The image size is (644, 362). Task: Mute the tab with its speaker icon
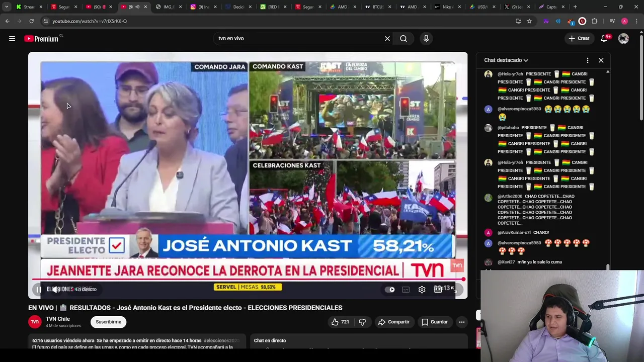pyautogui.click(x=137, y=7)
